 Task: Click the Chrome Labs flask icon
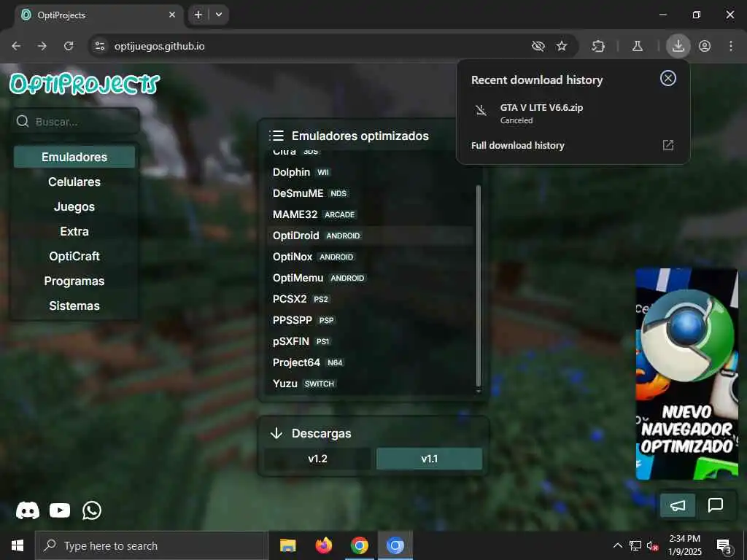click(637, 46)
